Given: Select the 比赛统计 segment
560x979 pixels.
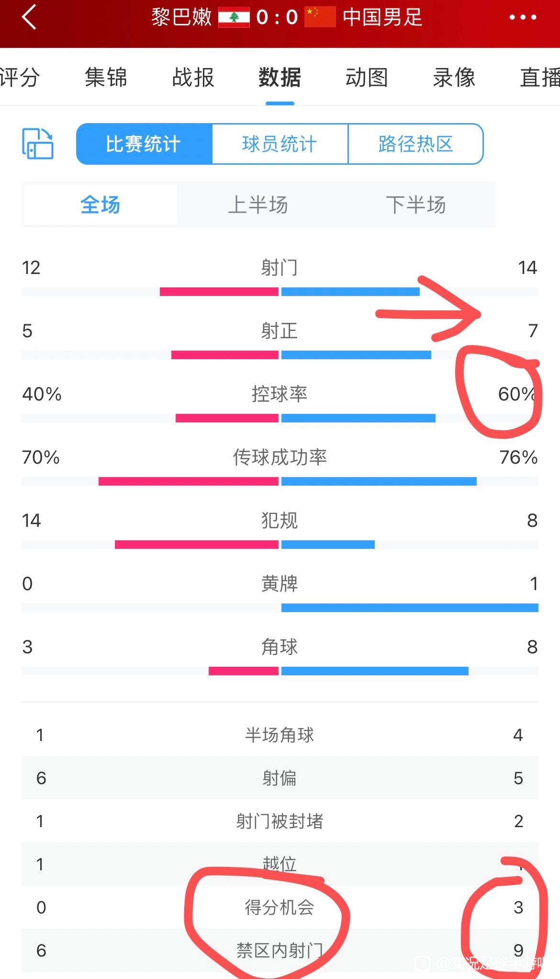Looking at the screenshot, I should [x=144, y=144].
